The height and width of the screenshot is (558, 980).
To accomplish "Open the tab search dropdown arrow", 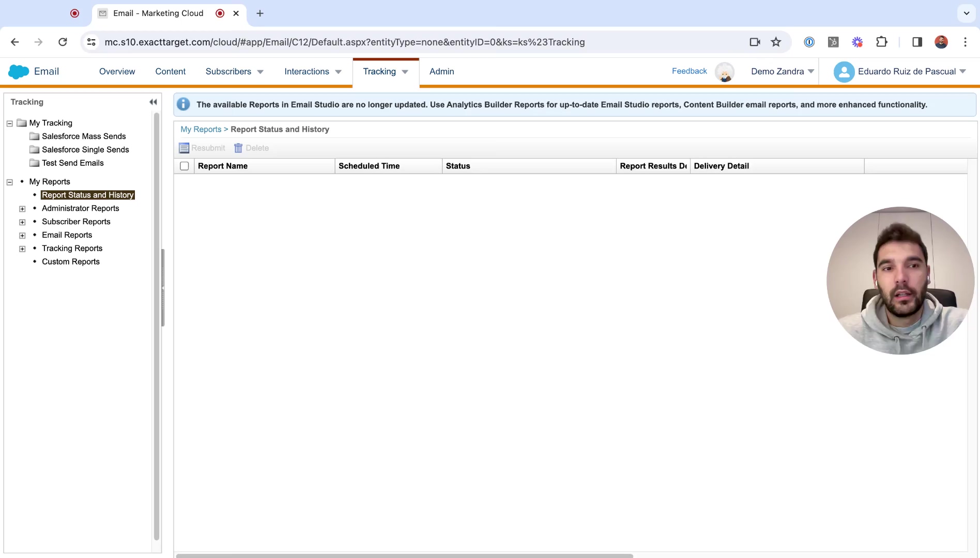I will coord(966,13).
